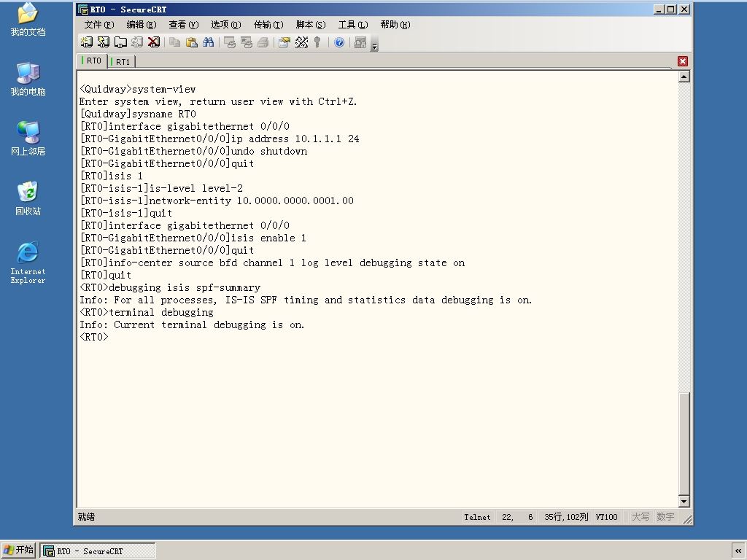Select the RT0 session tab
Screen dimensions: 747x560
[92, 61]
